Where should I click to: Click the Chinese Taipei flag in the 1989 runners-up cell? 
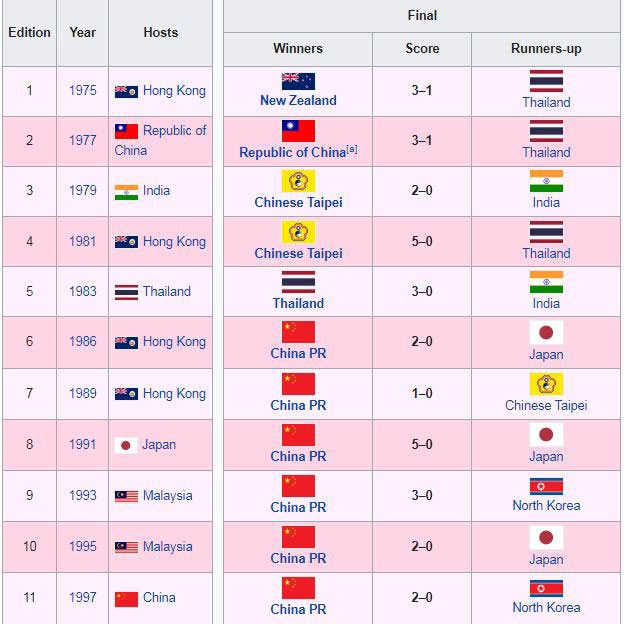click(x=546, y=384)
